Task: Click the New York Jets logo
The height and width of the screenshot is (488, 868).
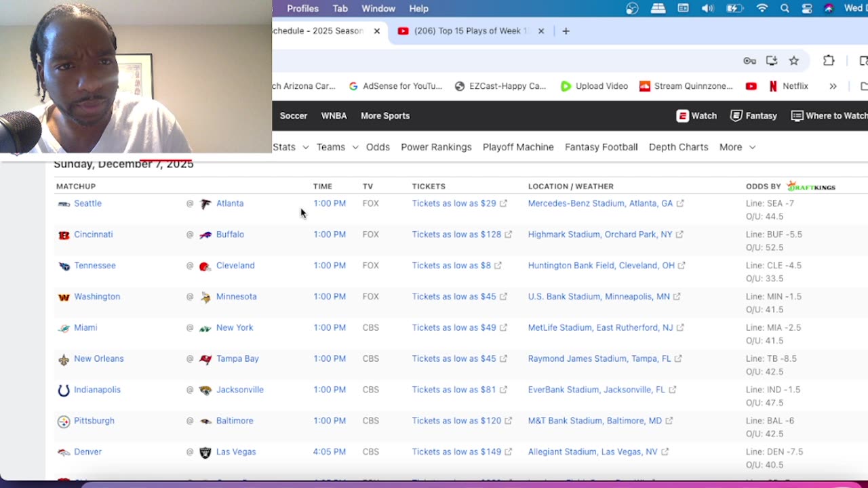Action: coord(205,329)
